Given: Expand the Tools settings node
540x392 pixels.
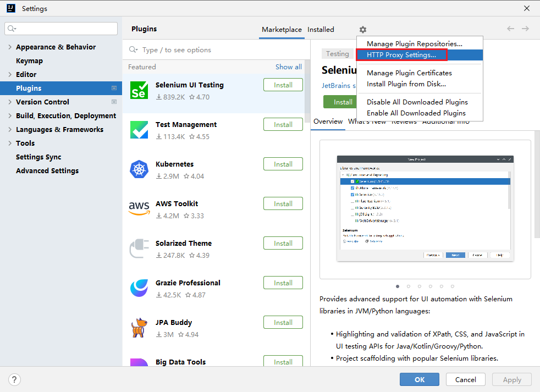Looking at the screenshot, I should (x=10, y=143).
